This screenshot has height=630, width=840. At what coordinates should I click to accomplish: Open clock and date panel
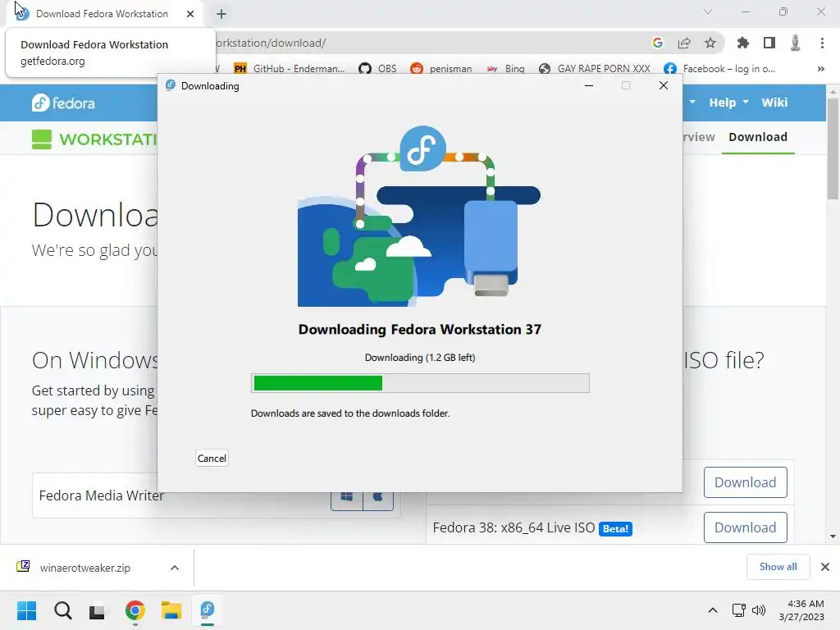[x=801, y=610]
